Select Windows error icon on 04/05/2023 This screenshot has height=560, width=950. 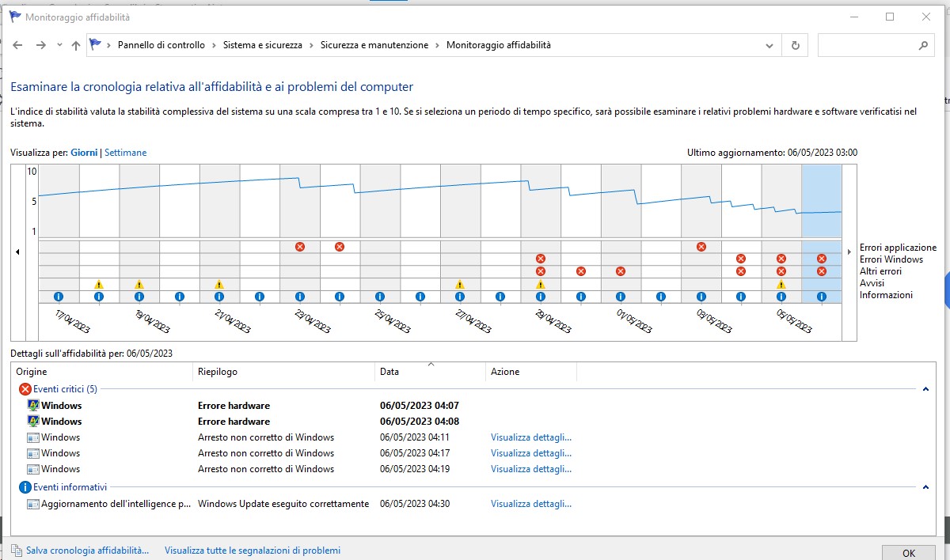coord(741,259)
